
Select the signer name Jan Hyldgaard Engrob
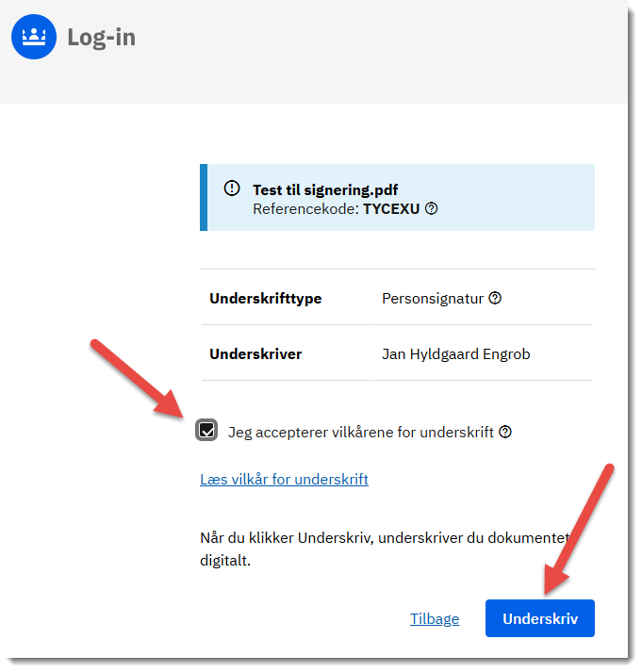pos(455,354)
